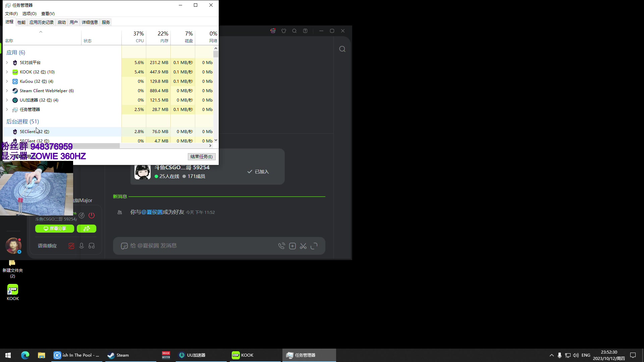
Task: Open the notification center icon
Action: 633,355
